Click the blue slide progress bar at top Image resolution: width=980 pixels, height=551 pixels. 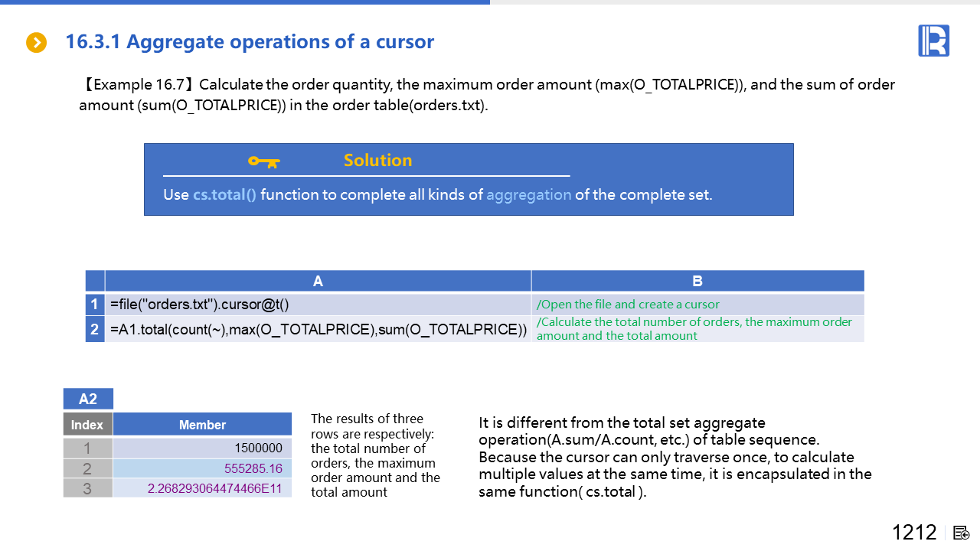coord(245,2)
